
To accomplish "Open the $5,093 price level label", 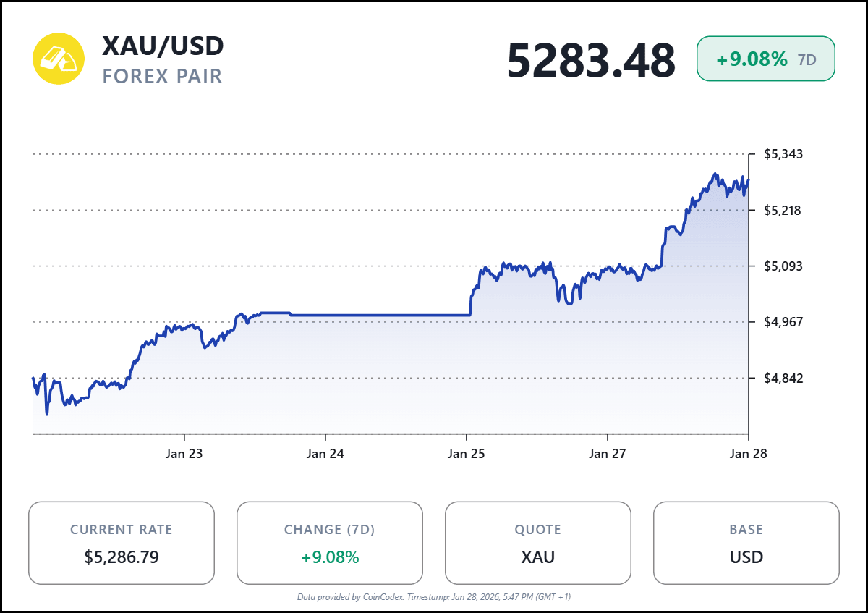I will pyautogui.click(x=783, y=266).
